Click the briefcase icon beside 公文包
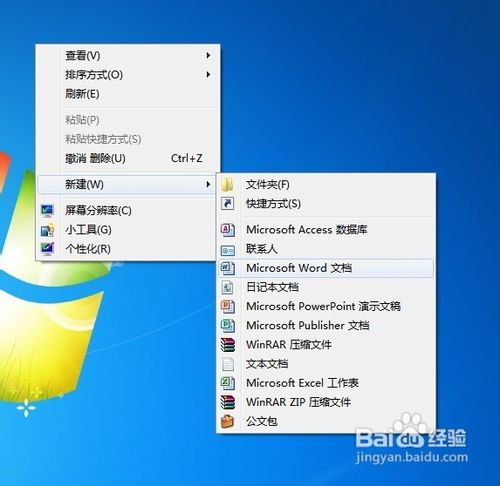The image size is (500, 486). coord(228,421)
